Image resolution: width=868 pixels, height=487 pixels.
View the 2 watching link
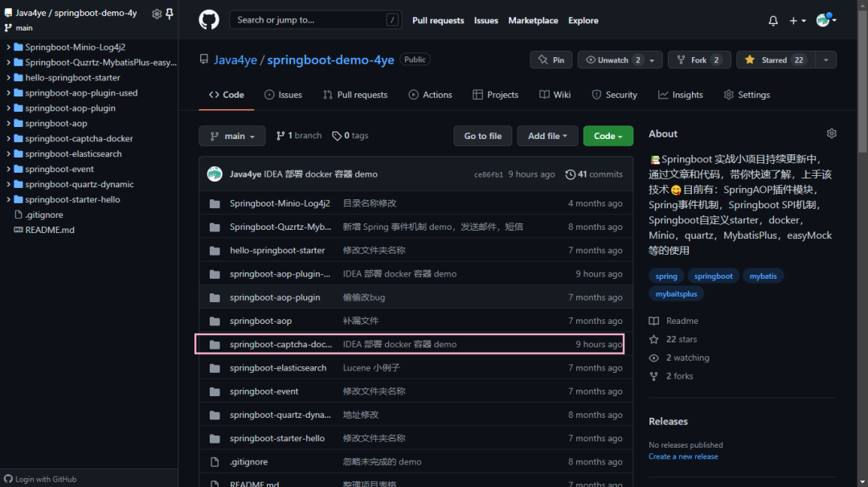point(679,358)
